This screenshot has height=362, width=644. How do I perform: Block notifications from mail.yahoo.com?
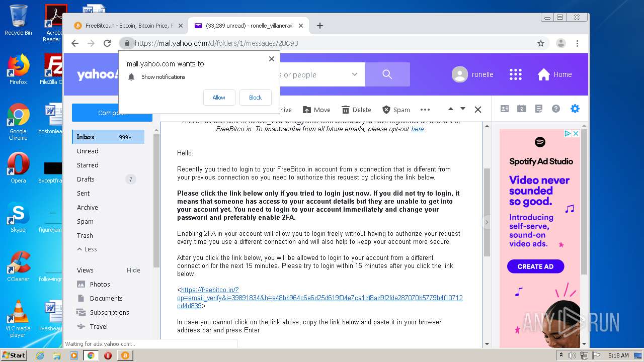(255, 98)
